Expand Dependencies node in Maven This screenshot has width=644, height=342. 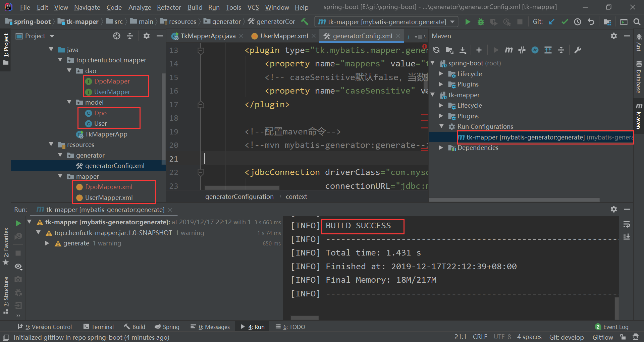441,148
